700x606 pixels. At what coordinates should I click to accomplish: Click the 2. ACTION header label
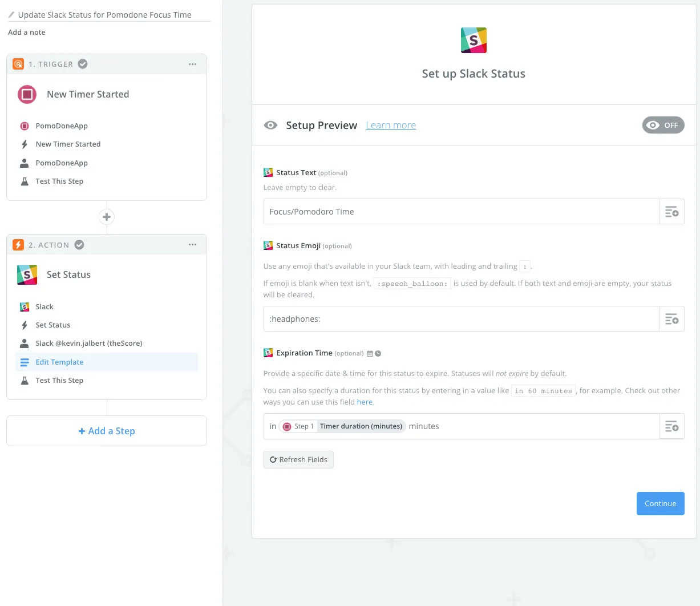pos(49,245)
